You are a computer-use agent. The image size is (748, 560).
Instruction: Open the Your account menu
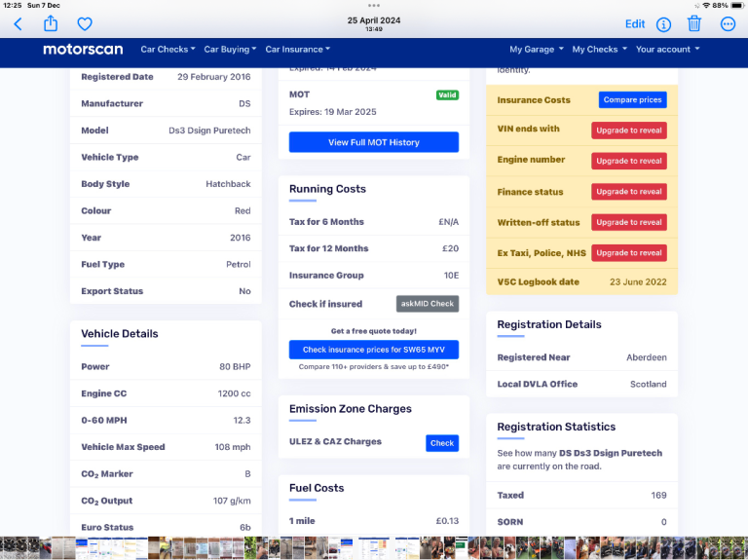click(x=666, y=50)
